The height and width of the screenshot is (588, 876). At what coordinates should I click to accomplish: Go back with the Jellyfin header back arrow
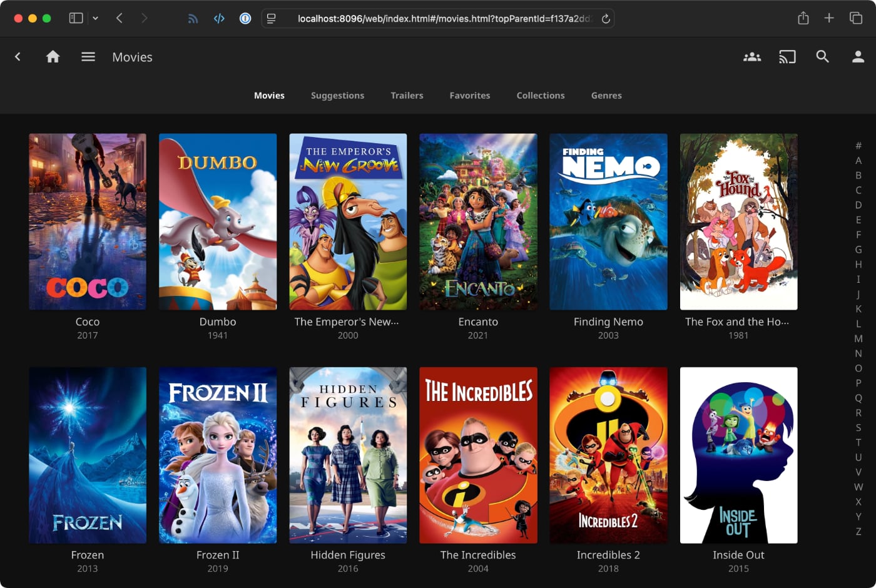18,57
